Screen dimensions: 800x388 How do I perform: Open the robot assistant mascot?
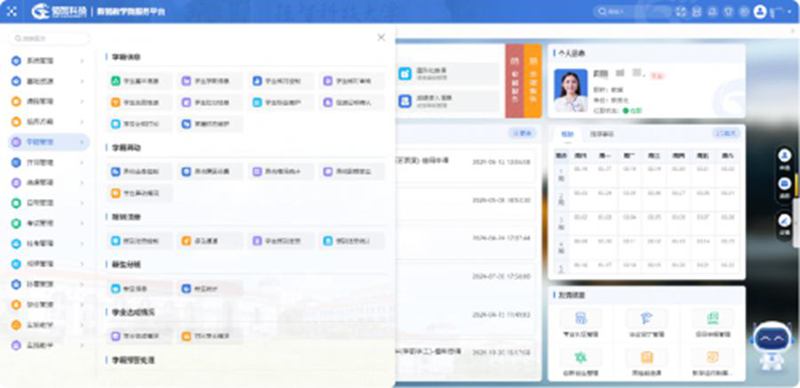pyautogui.click(x=771, y=346)
